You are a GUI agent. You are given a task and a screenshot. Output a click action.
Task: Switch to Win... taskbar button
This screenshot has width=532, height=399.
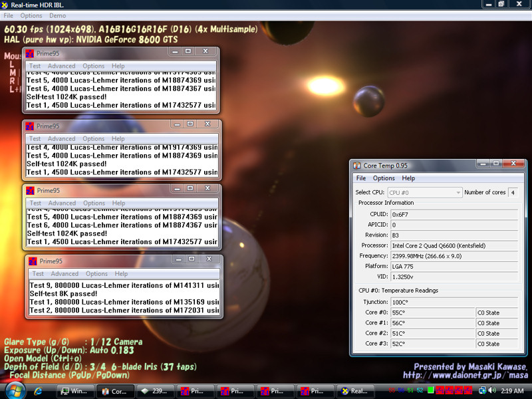[x=75, y=391]
